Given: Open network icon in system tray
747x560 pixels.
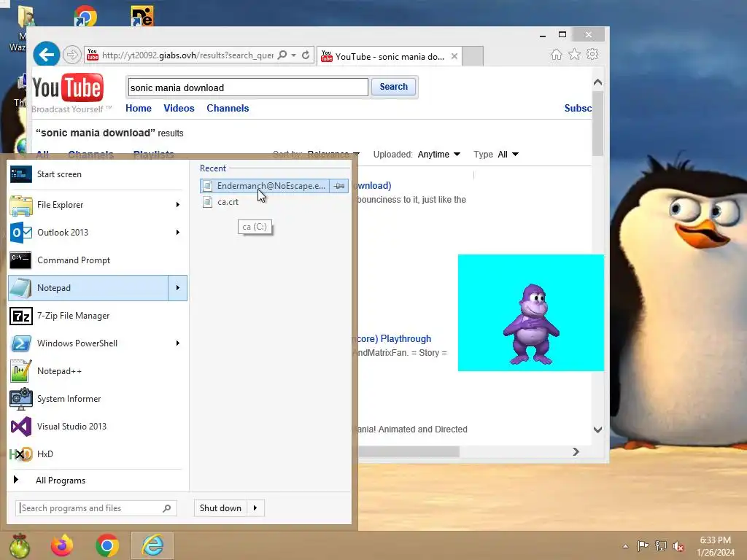Looking at the screenshot, I should [x=660, y=545].
